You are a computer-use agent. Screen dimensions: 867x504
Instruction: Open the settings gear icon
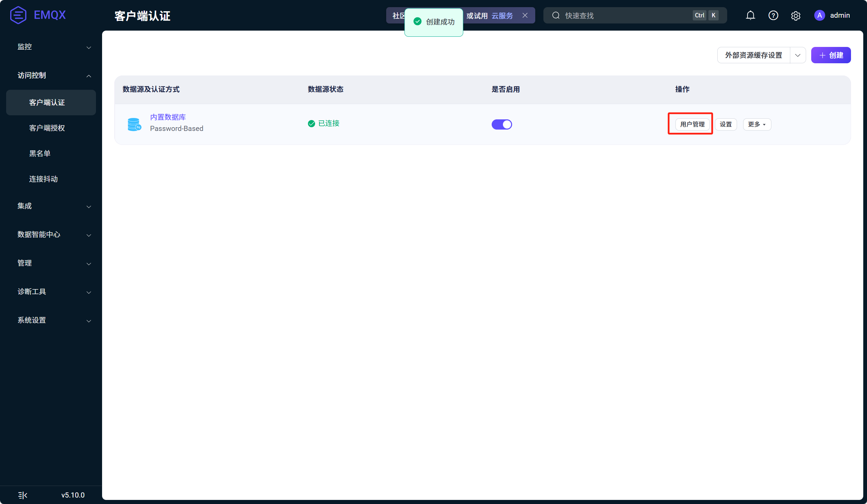[796, 16]
